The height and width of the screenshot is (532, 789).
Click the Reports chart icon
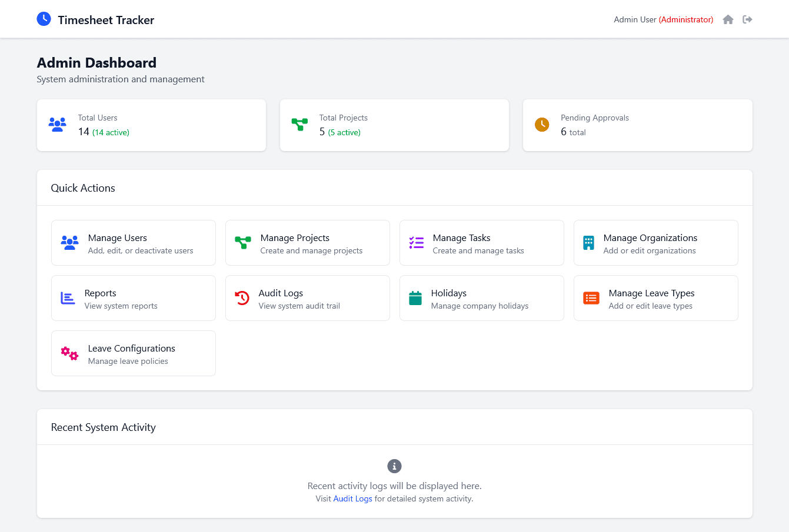67,297
